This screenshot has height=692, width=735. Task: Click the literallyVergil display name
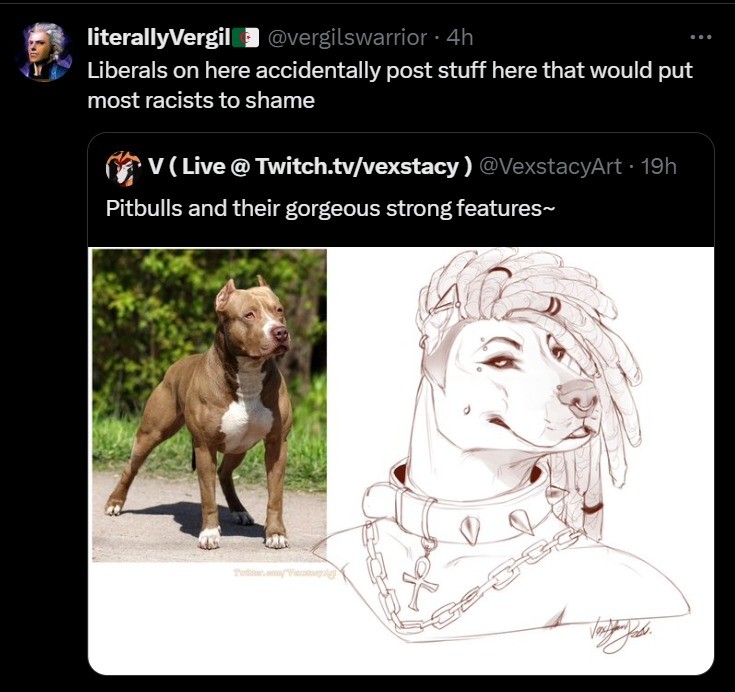[158, 38]
